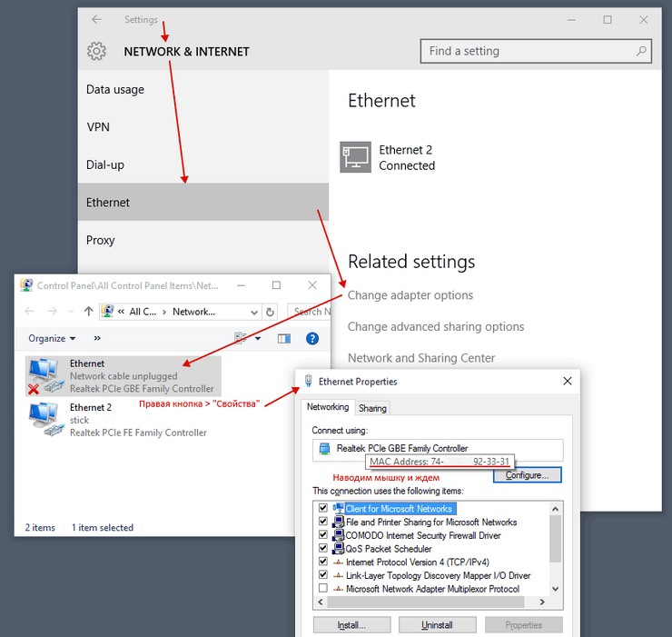This screenshot has height=637, width=672.
Task: Click the « breadcrumb overflow in address bar
Action: (x=122, y=312)
